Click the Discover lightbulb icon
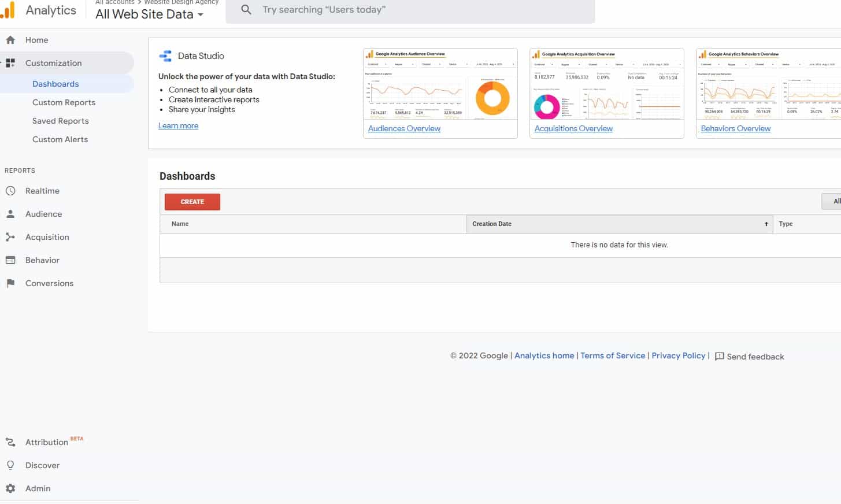 [10, 465]
